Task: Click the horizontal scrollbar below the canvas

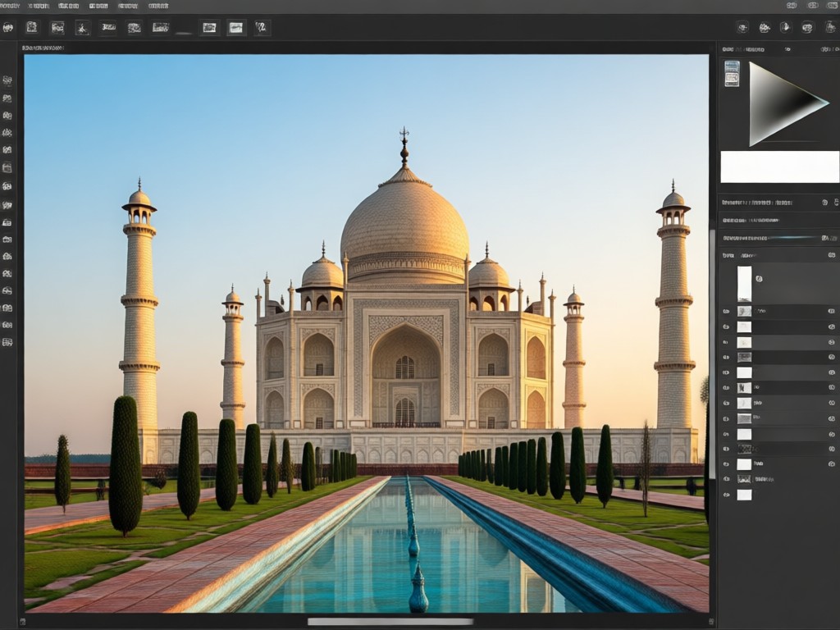Action: click(390, 622)
